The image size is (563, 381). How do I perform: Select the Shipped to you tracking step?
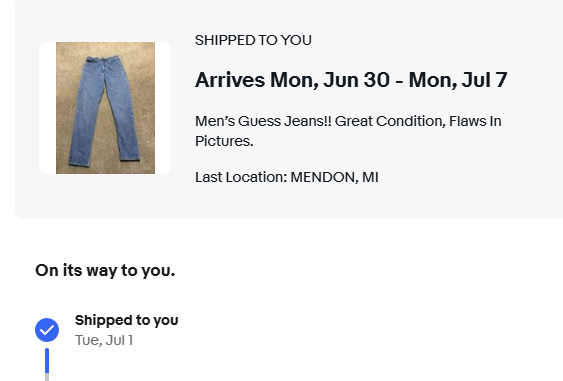(x=126, y=320)
